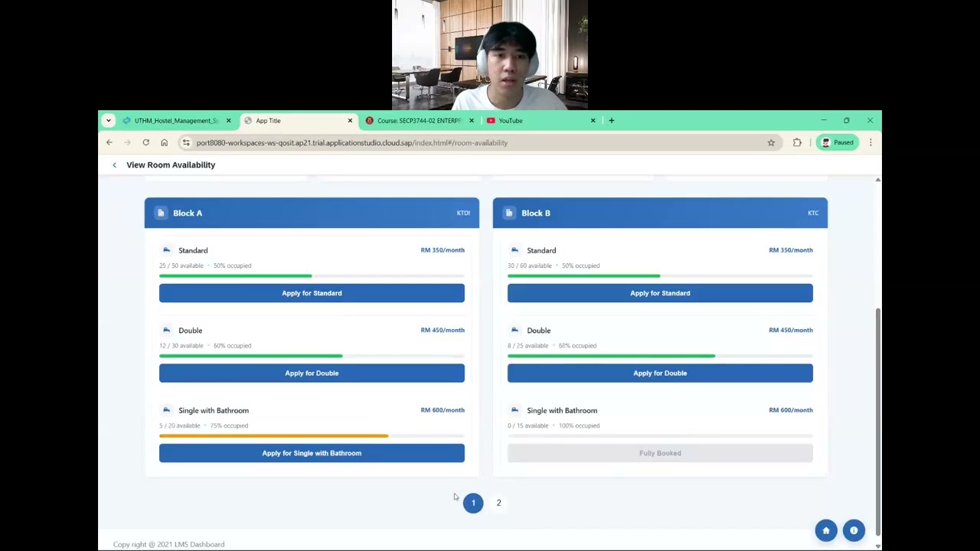Close the App Title tab
Screen dimensions: 980x551
(350, 120)
